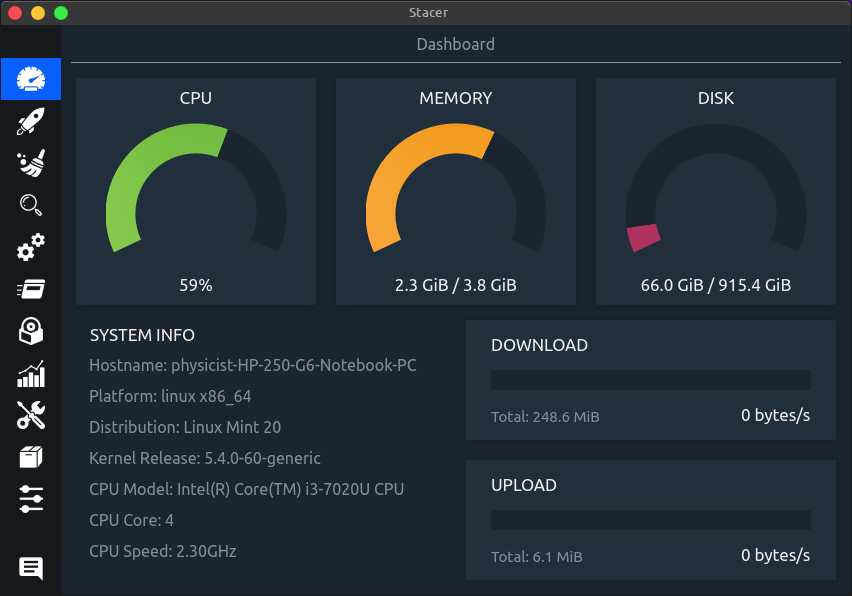
Task: Click the Total 248.6 MiB download stat
Action: coord(546,417)
